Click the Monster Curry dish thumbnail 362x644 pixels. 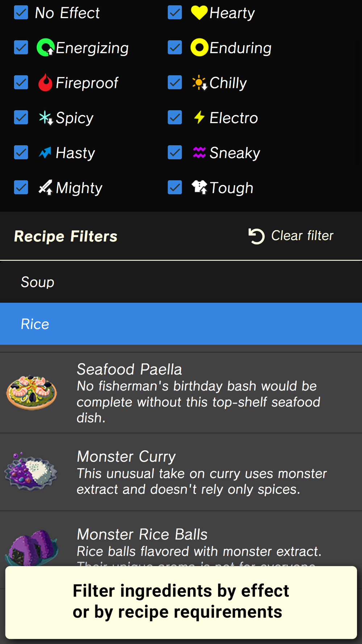click(31, 472)
